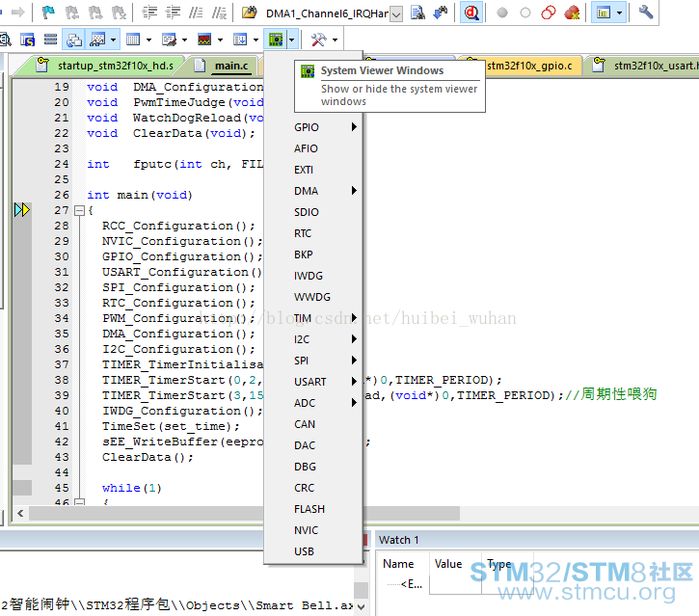Image resolution: width=699 pixels, height=616 pixels.
Task: Click output pane scroll down arrow
Action: (x=362, y=606)
